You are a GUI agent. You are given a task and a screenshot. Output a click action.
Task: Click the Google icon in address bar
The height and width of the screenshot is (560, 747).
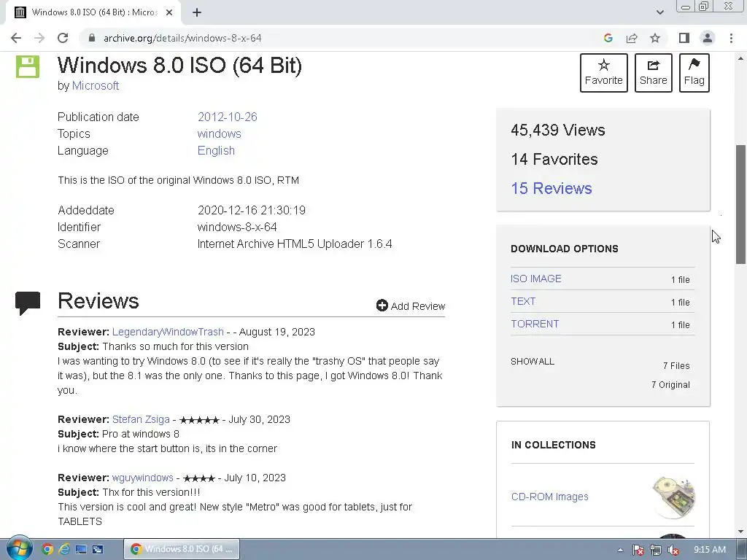click(x=608, y=38)
